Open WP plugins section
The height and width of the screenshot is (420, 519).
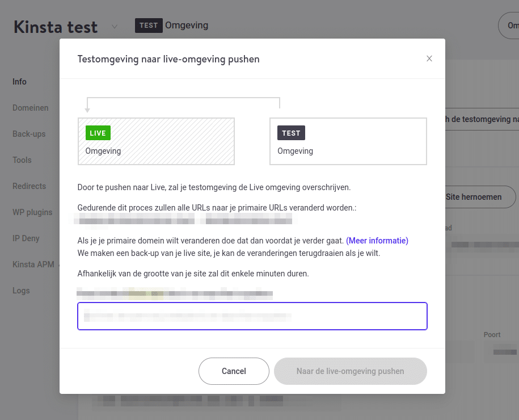32,212
